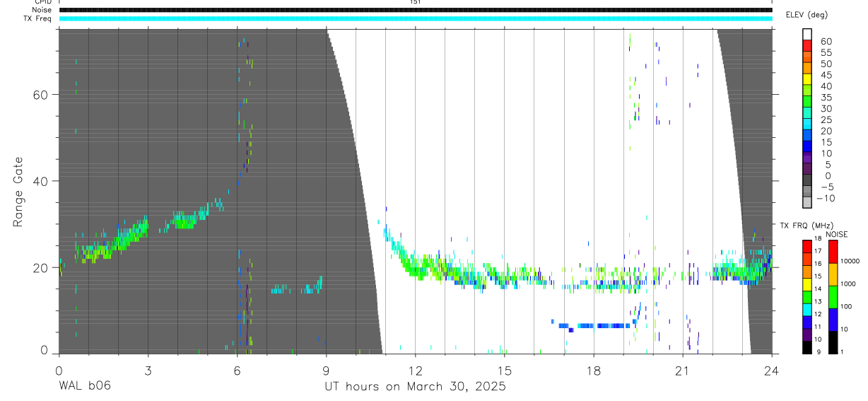Click the '45' label on the ELEV scale
The width and height of the screenshot is (868, 401).
[826, 75]
